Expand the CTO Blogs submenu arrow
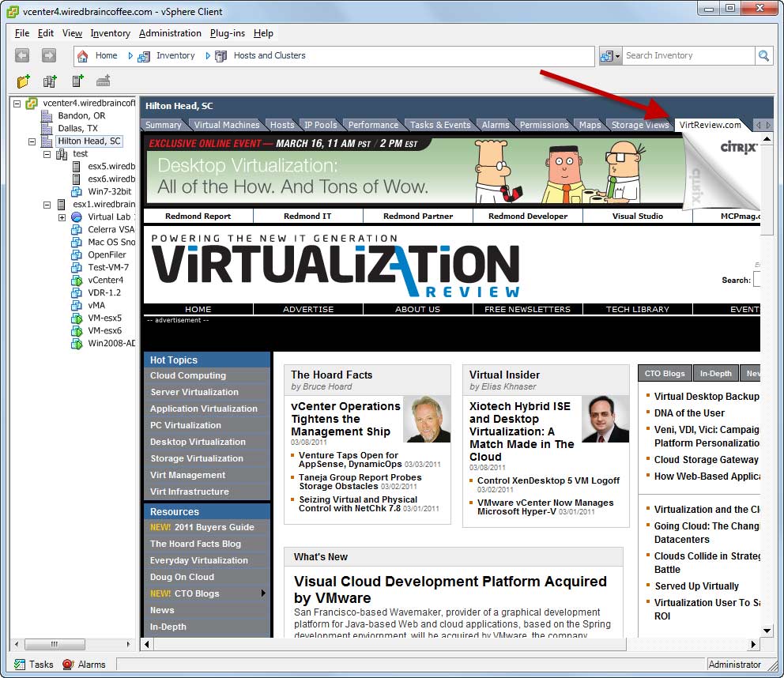This screenshot has width=784, height=678. point(263,593)
